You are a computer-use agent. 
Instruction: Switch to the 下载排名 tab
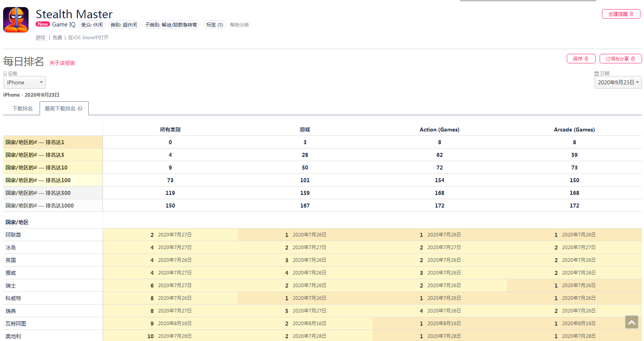point(23,109)
